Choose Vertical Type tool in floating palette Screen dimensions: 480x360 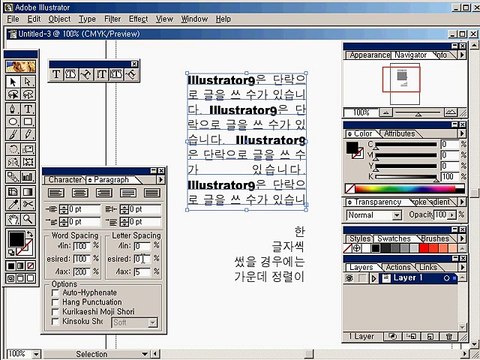(x=101, y=74)
